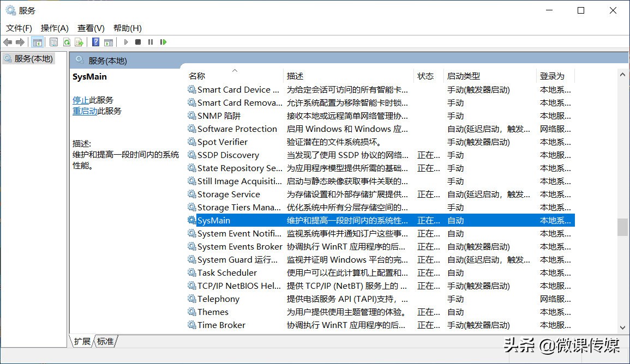
Task: Select the Telephony service
Action: (218, 299)
